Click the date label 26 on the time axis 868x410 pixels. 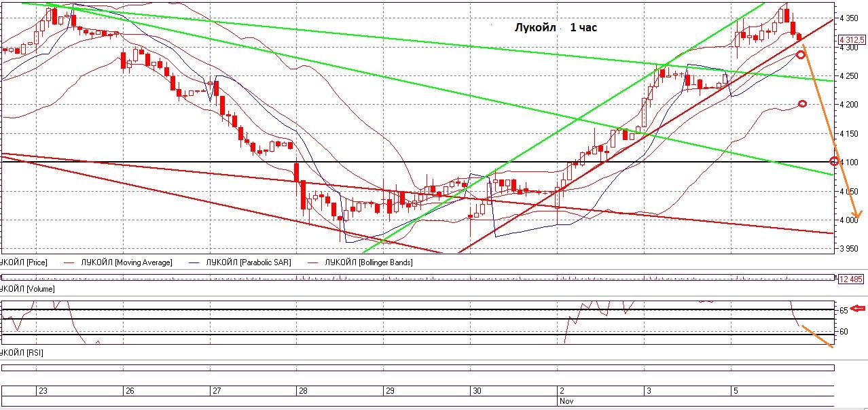(130, 391)
